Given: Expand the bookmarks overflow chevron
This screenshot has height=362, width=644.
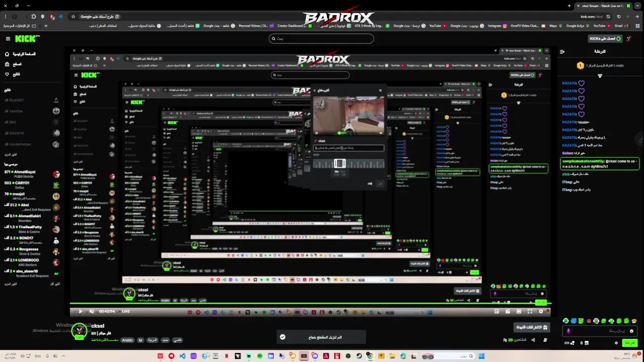Looking at the screenshot, I should (x=46, y=26).
